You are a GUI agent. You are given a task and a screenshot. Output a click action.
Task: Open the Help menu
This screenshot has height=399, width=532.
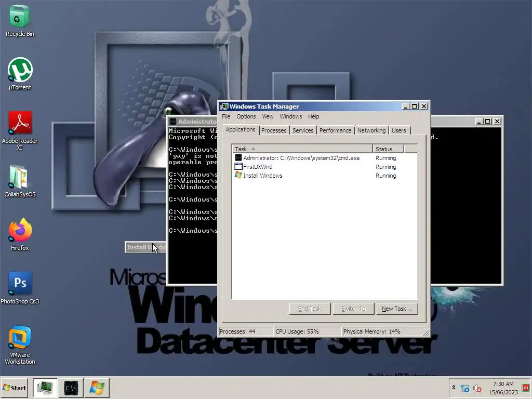point(313,116)
